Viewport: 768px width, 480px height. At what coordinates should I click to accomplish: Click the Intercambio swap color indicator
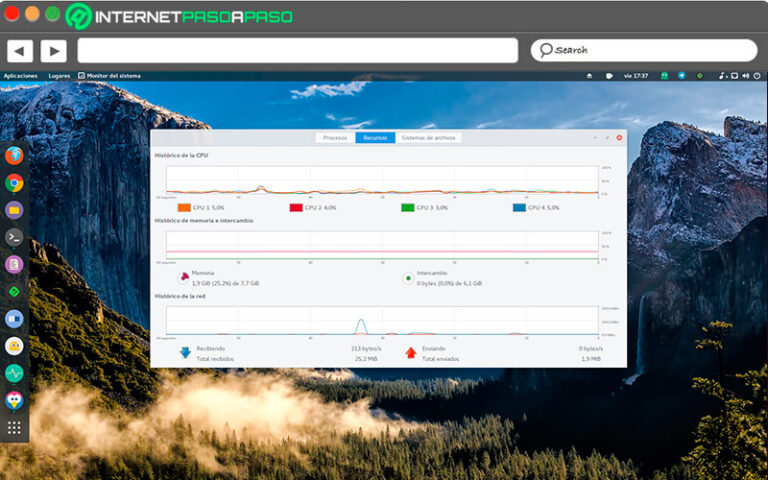point(407,278)
